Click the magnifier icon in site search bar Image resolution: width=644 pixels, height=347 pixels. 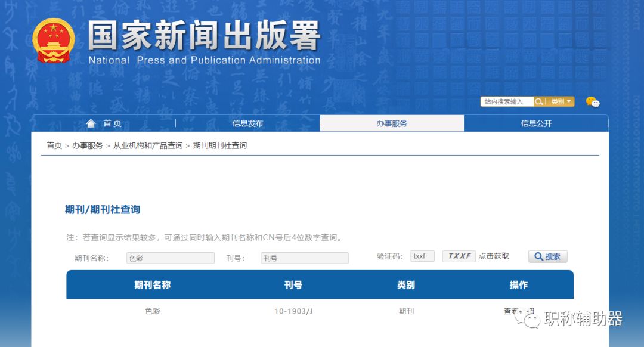(538, 101)
